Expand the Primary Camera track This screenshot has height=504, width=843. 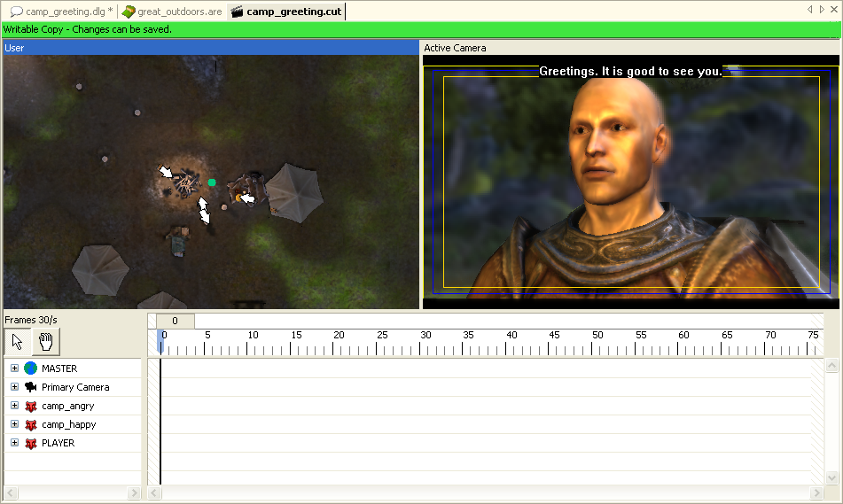pyautogui.click(x=14, y=387)
